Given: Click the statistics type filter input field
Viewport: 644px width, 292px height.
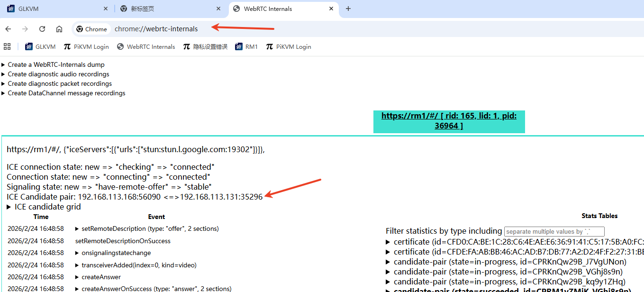Looking at the screenshot, I should point(554,231).
